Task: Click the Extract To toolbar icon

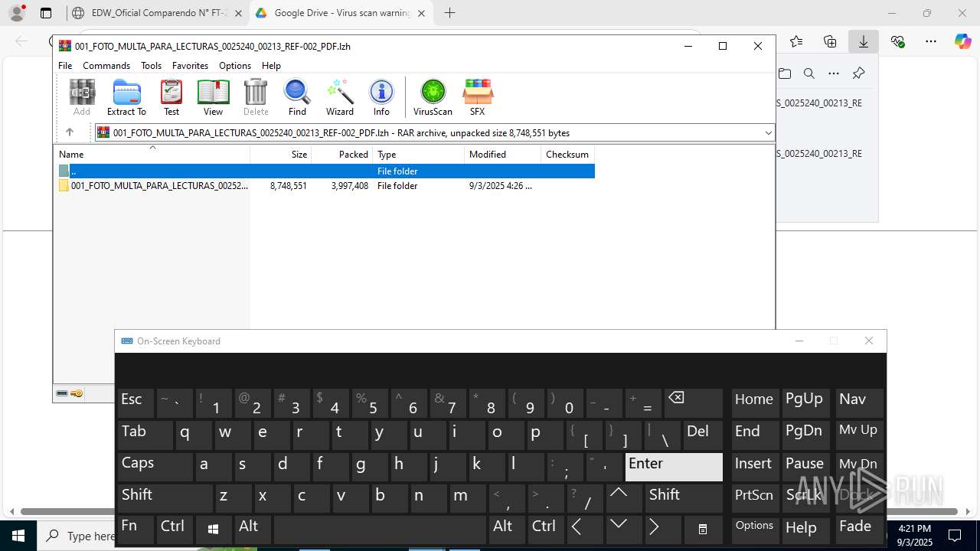Action: coord(126,97)
